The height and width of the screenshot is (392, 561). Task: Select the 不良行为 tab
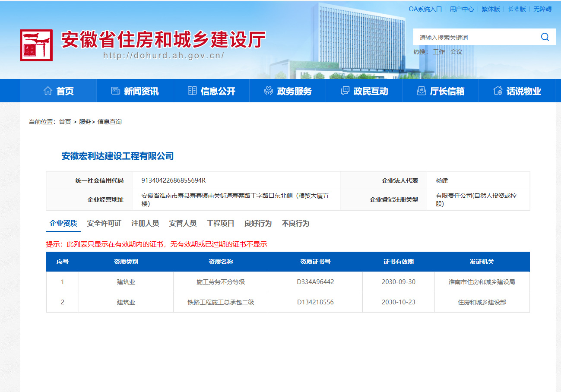click(x=295, y=223)
